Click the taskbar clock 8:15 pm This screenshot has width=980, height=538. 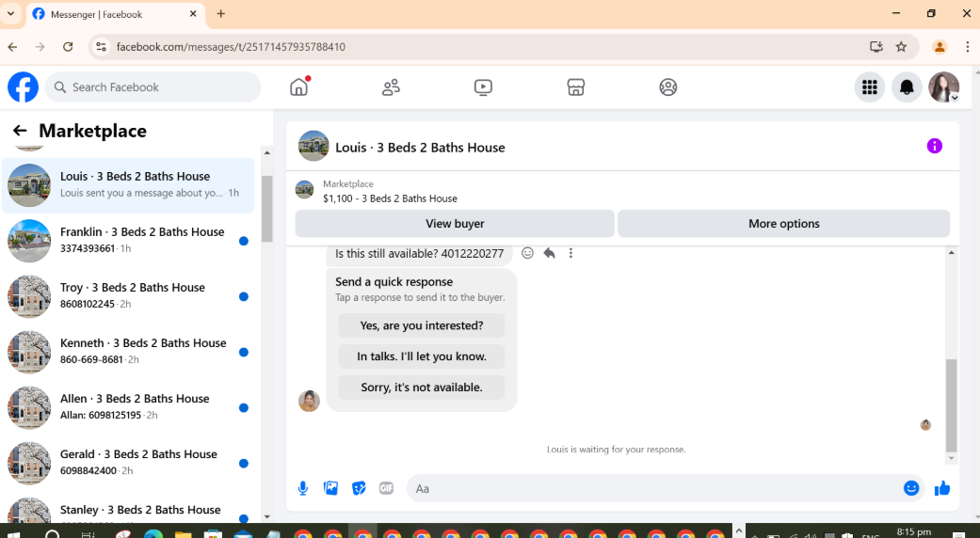click(x=914, y=531)
